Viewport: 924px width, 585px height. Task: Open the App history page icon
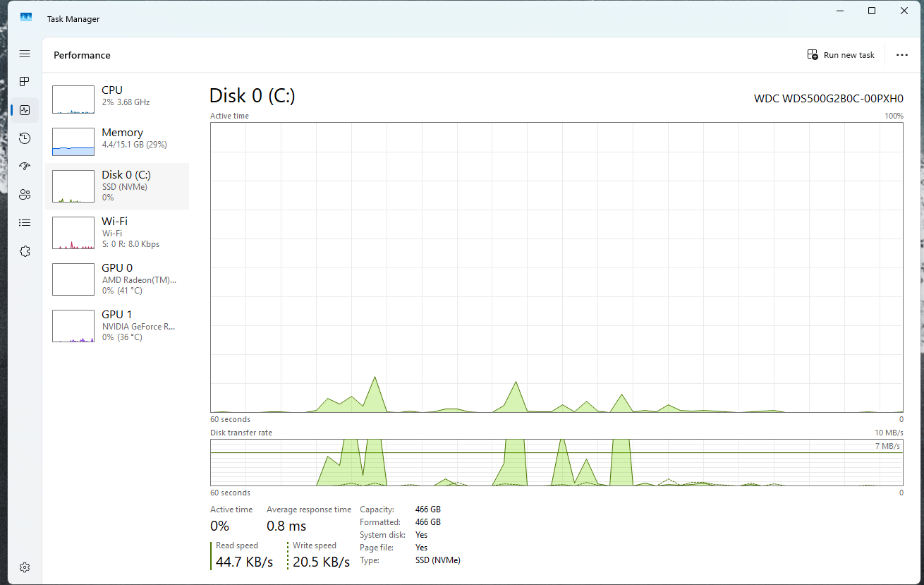tap(25, 138)
